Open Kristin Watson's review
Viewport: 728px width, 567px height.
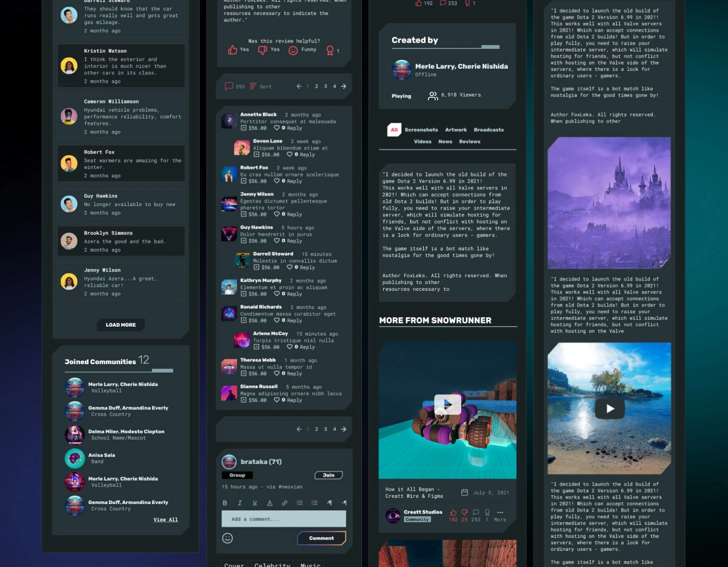[121, 66]
